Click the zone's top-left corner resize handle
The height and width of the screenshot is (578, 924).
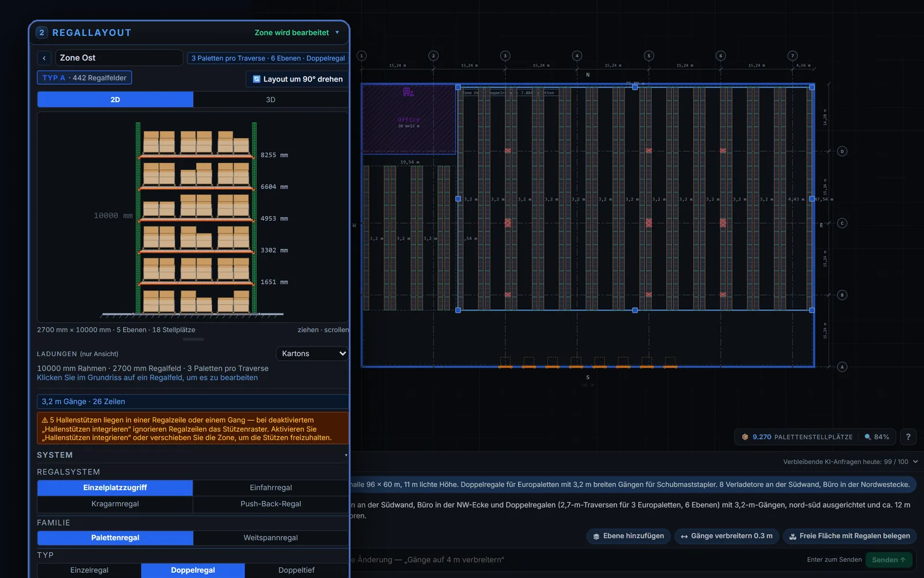458,87
